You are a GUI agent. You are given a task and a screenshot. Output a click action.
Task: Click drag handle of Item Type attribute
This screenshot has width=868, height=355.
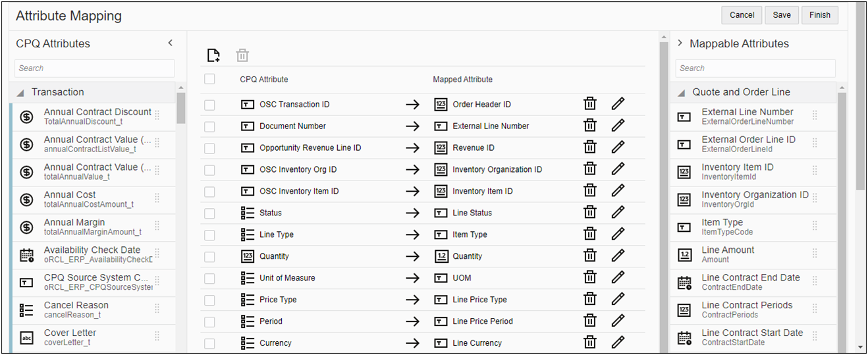pos(815,226)
